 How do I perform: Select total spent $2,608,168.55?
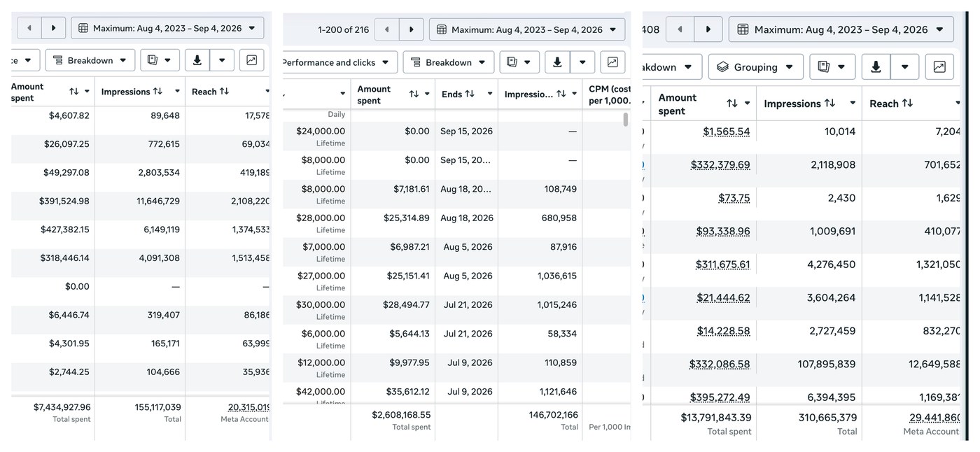pyautogui.click(x=401, y=415)
